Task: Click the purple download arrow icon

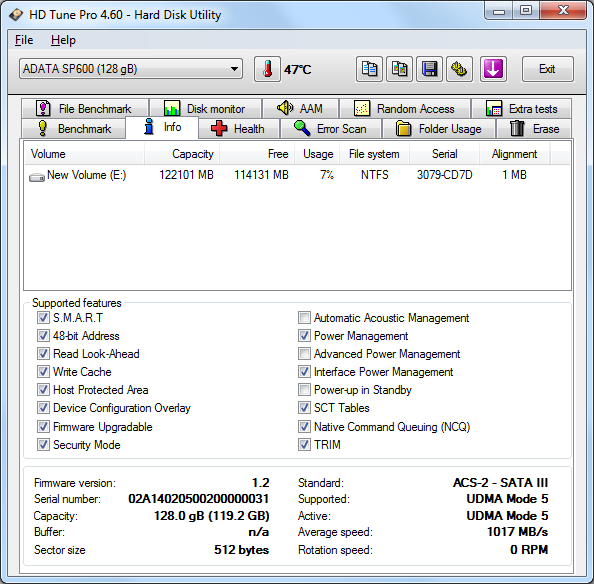Action: (493, 69)
